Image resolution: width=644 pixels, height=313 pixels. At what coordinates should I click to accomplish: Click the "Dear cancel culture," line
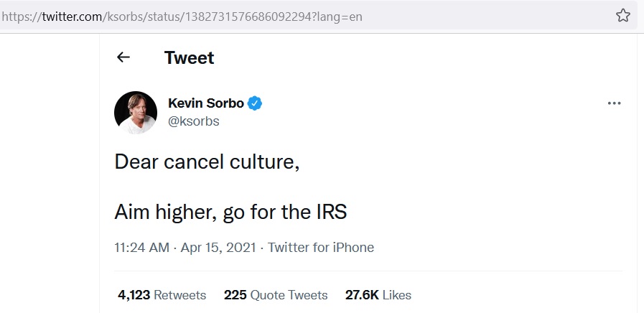point(207,162)
